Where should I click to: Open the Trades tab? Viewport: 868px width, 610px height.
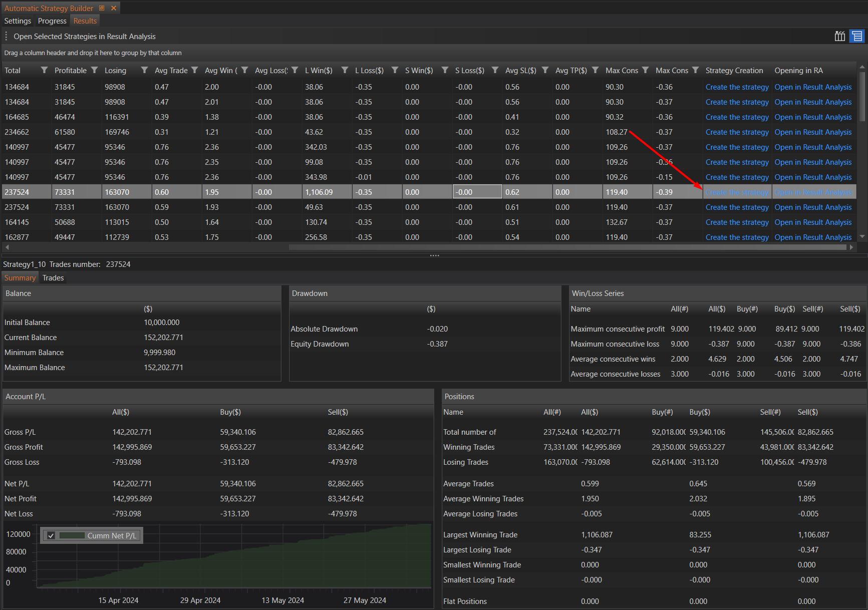(53, 278)
